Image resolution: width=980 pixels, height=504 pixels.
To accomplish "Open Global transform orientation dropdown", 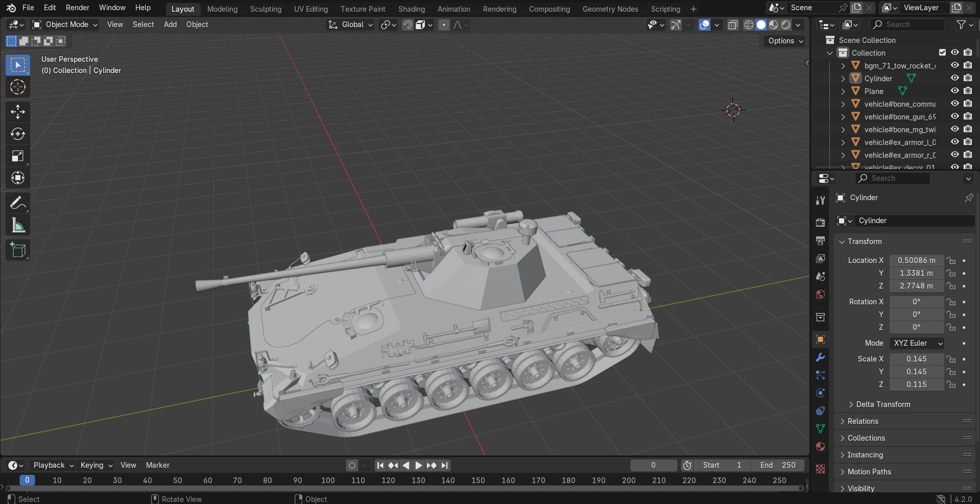I will point(350,25).
